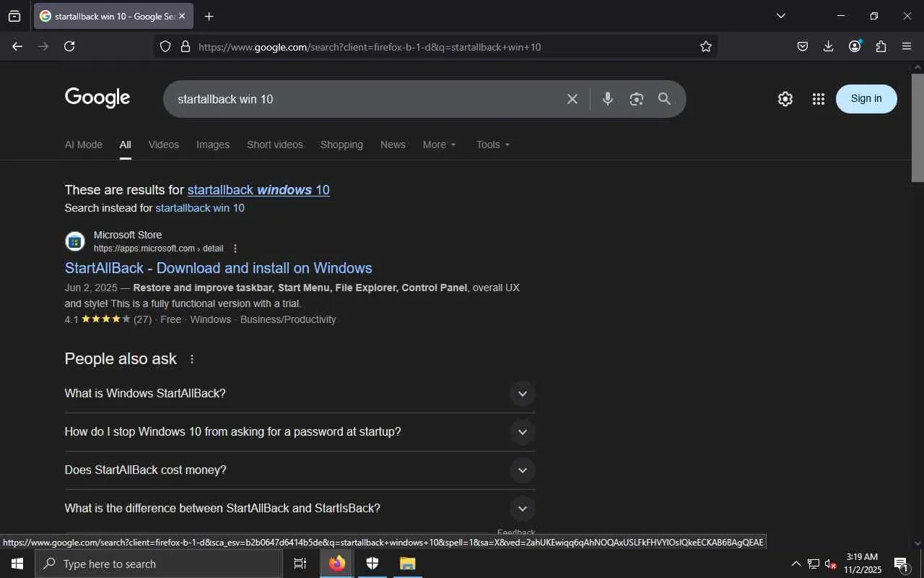Image resolution: width=924 pixels, height=578 pixels.
Task: Go to Google homepage via logo
Action: click(97, 98)
